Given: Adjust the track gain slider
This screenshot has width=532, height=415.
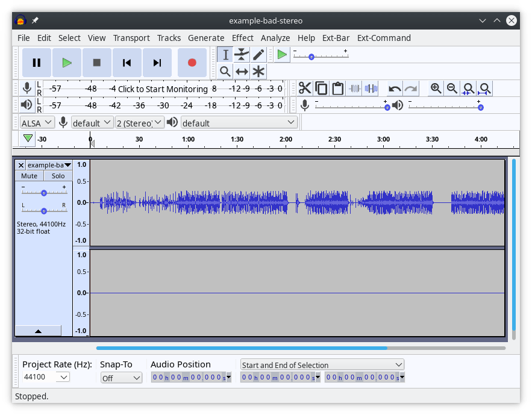Looking at the screenshot, I should click(43, 193).
